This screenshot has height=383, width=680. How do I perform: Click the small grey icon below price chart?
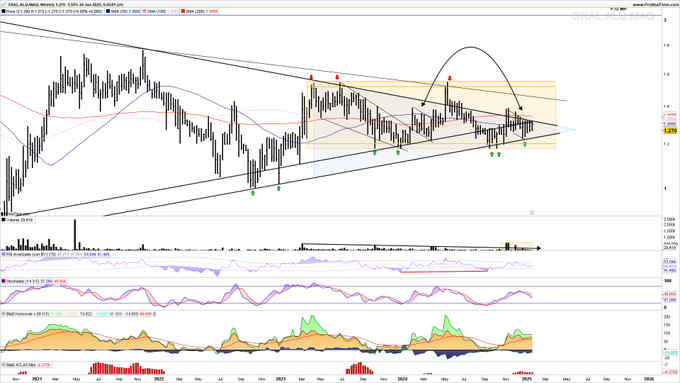[x=532, y=213]
